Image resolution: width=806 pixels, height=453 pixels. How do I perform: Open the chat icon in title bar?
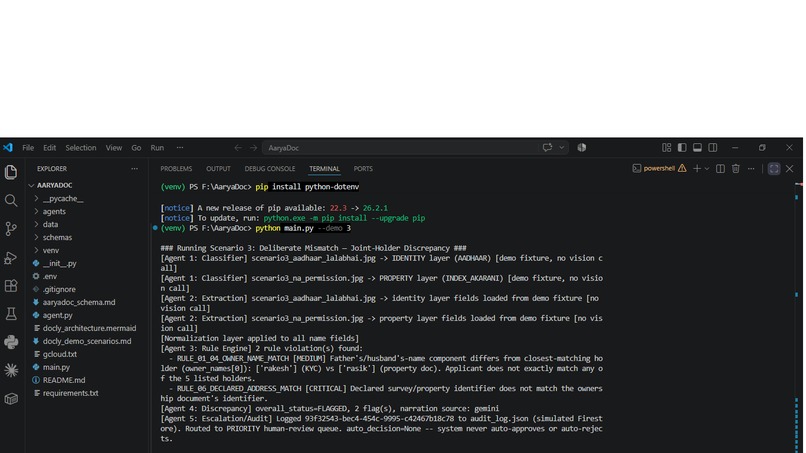pos(547,148)
